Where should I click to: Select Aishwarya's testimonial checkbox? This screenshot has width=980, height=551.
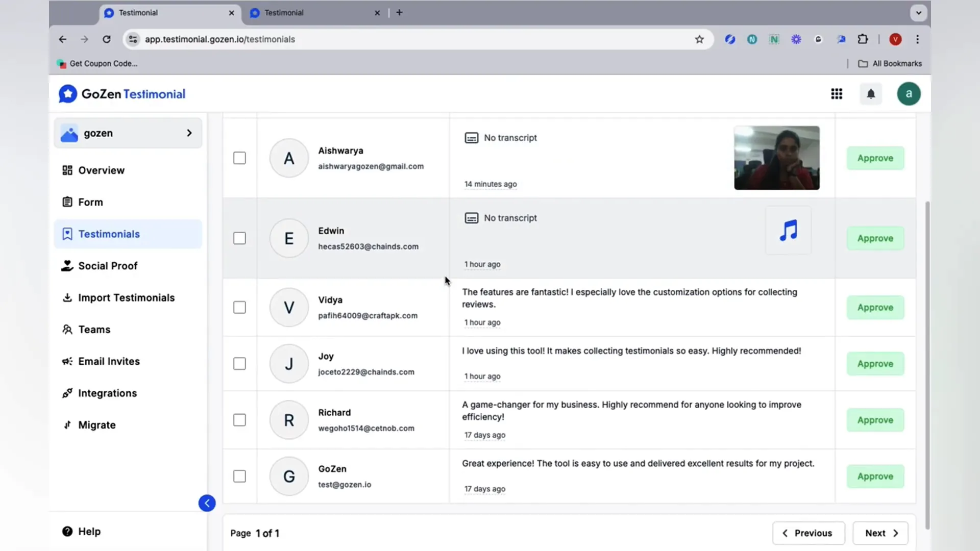239,158
